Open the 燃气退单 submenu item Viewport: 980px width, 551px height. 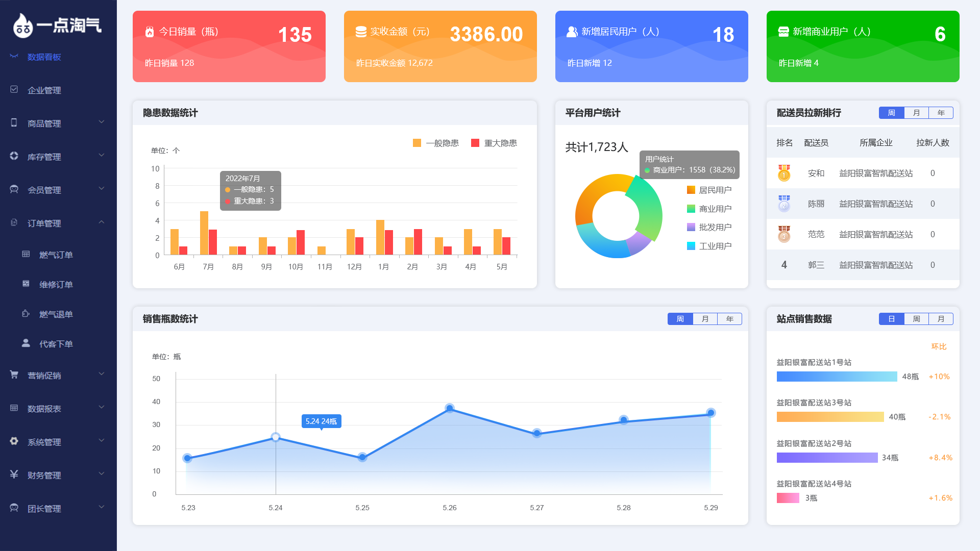pyautogui.click(x=56, y=314)
